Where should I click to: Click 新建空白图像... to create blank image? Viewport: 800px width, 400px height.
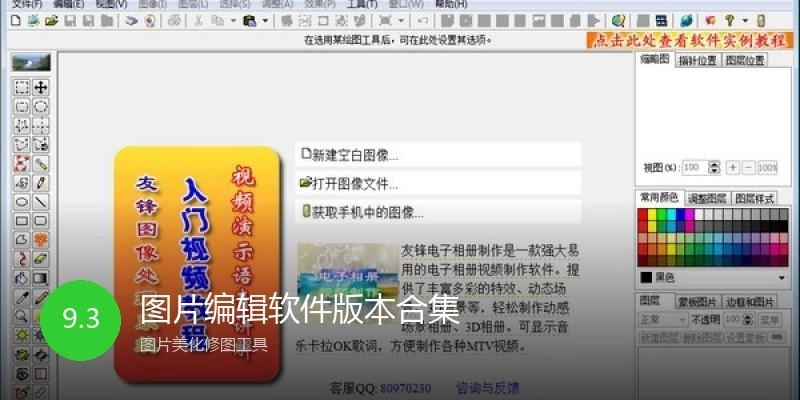pos(438,155)
